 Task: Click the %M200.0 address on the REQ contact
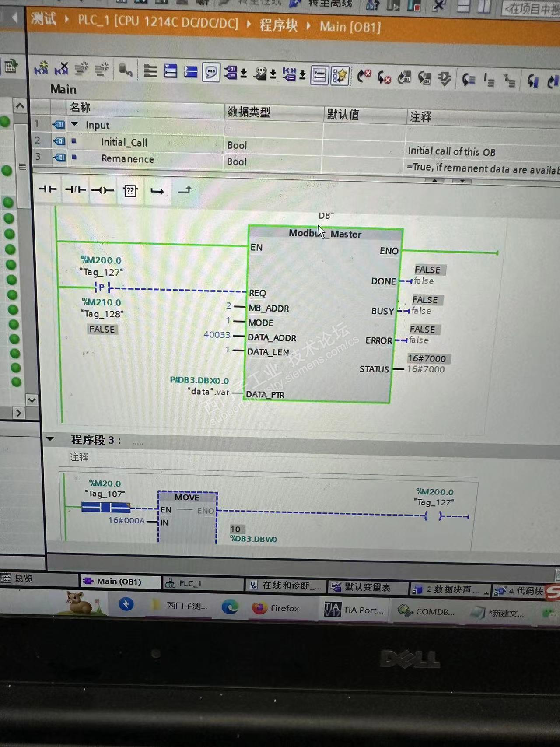point(101,260)
